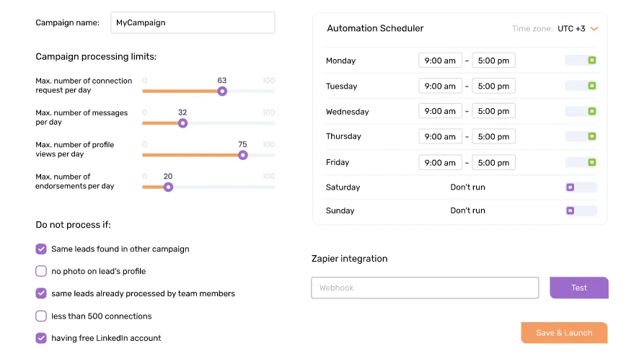The height and width of the screenshot is (364, 639).
Task: Click the messages per day value 32
Action: (182, 112)
